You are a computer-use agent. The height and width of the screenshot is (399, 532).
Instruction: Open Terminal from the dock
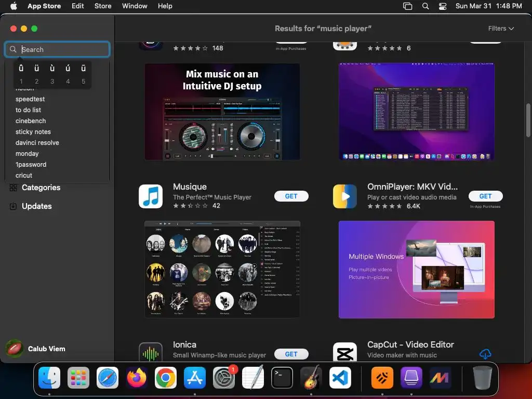coord(282,378)
